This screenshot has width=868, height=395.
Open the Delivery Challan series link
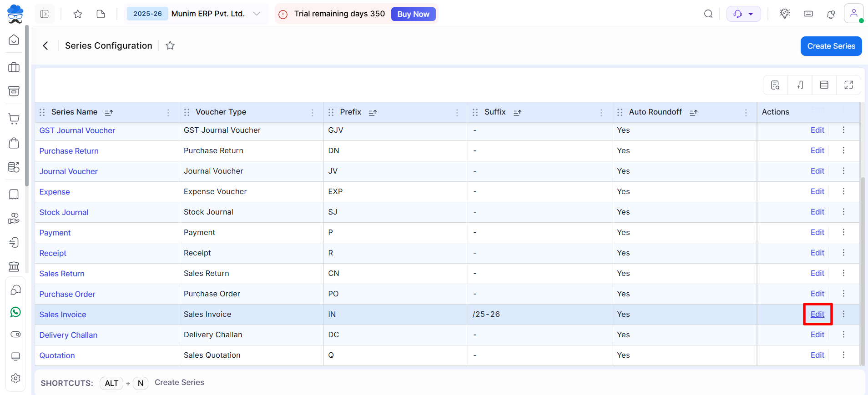(x=68, y=335)
